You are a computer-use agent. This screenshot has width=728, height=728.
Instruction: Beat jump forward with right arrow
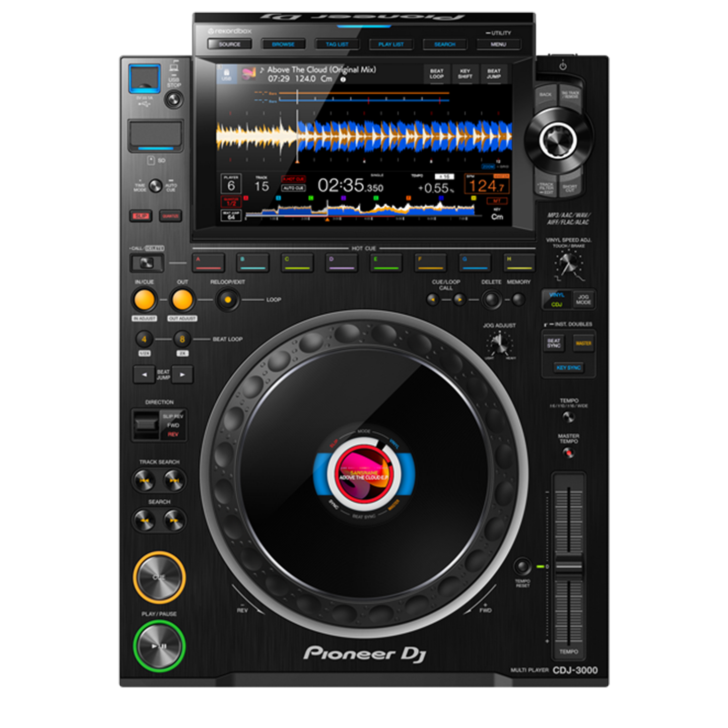point(182,375)
